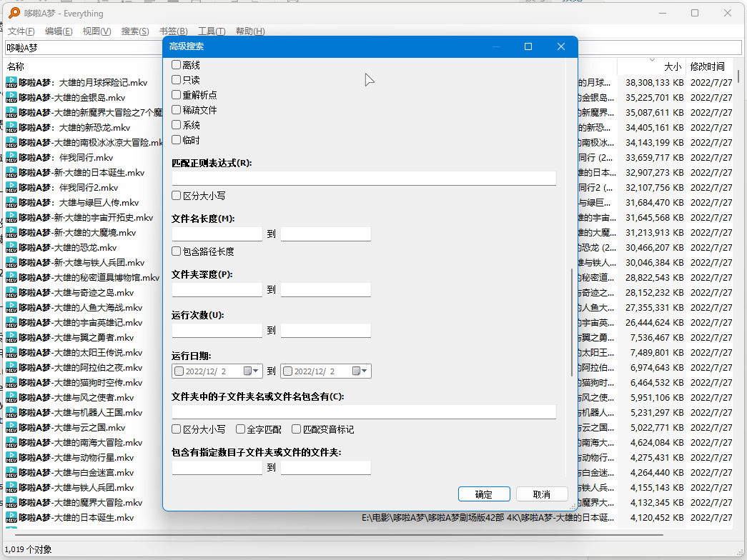
Task: Click MKV icon of 新·大雄的大魔境.mkv
Action: 11,232
